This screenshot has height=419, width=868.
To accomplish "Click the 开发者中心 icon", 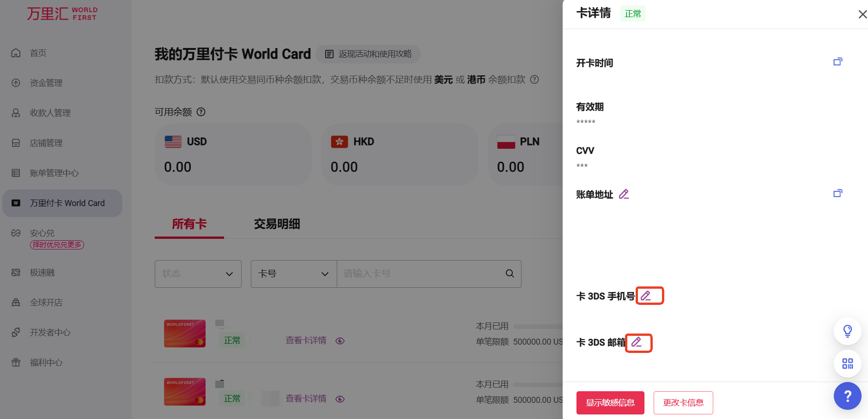I will tap(16, 333).
